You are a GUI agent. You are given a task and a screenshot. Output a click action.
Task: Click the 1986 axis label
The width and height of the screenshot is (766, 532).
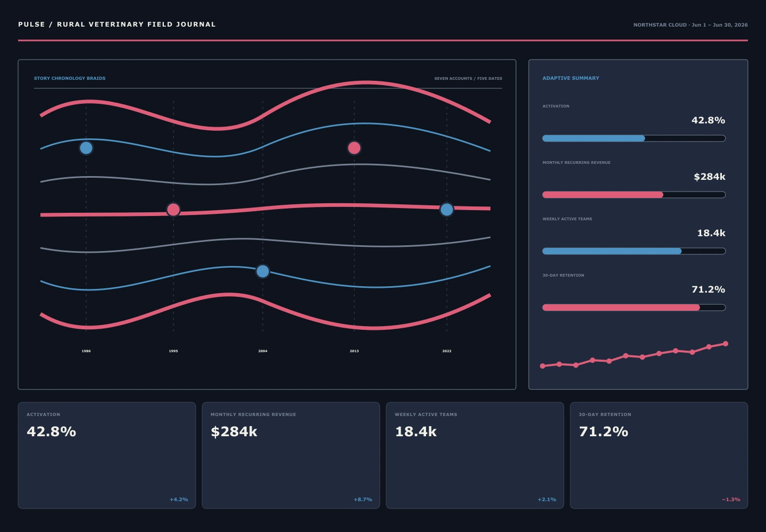point(86,351)
